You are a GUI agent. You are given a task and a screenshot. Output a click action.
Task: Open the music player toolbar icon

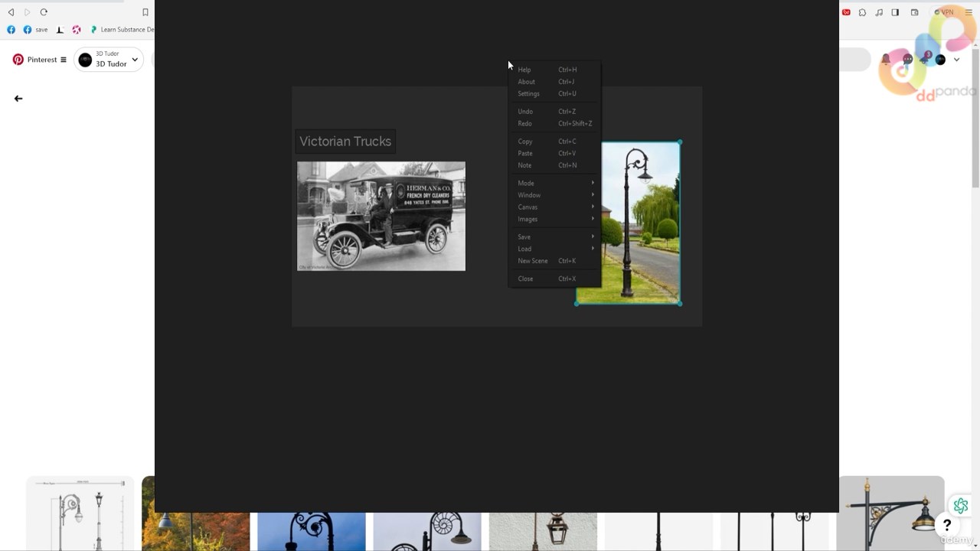click(x=879, y=12)
